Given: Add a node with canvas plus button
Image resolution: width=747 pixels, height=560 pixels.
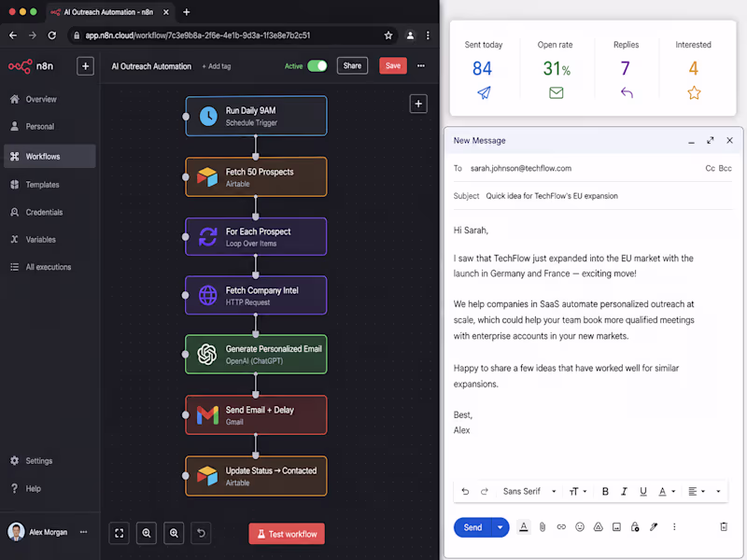Looking at the screenshot, I should (x=418, y=104).
